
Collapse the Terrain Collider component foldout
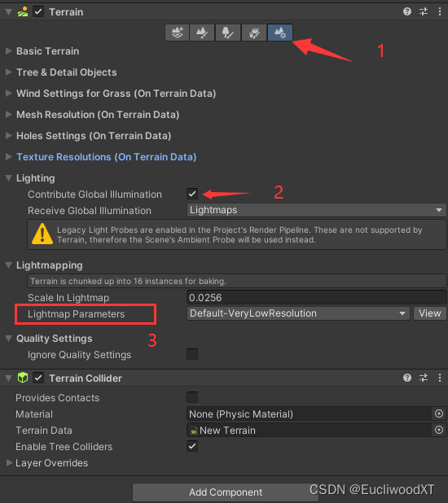pos(9,378)
